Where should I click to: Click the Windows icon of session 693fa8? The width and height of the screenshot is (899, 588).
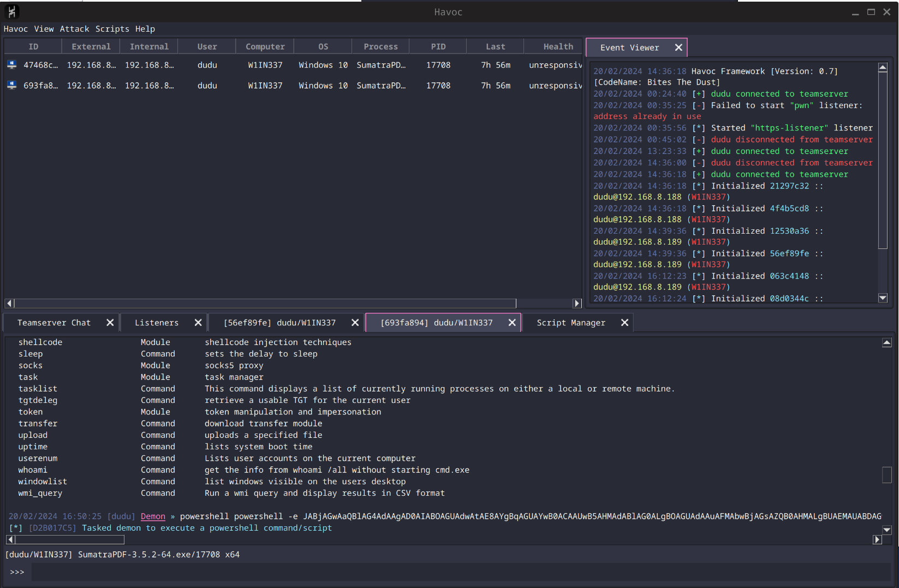(x=12, y=85)
